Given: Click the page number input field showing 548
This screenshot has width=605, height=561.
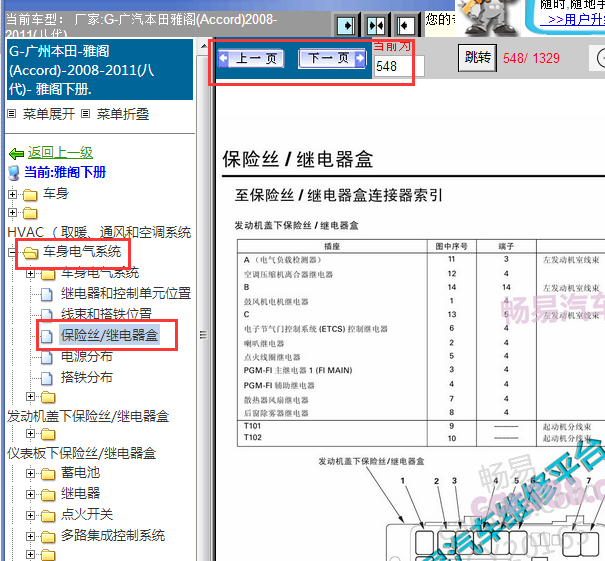Looking at the screenshot, I should click(x=399, y=66).
